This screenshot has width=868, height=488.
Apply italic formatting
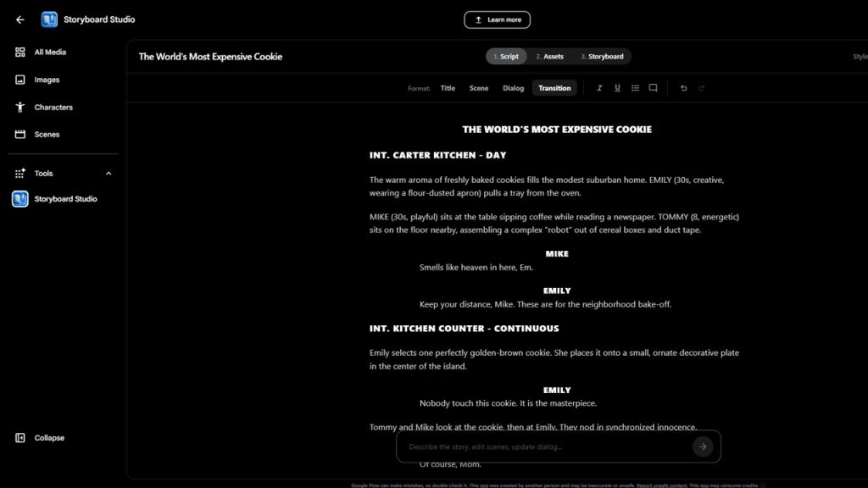pyautogui.click(x=599, y=88)
